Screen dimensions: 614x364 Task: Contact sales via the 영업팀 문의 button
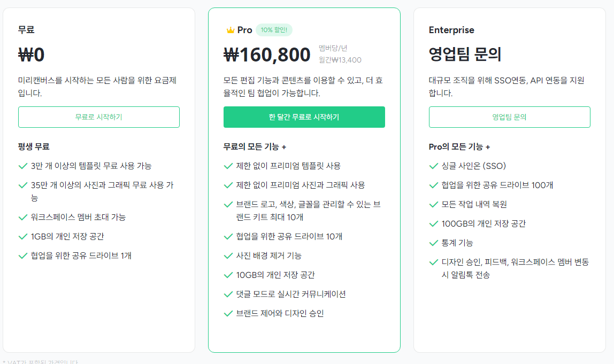click(510, 117)
